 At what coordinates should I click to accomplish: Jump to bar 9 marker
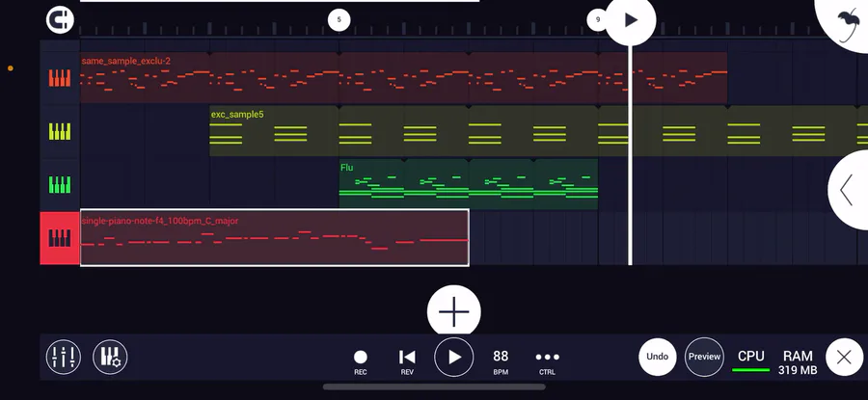(x=597, y=20)
